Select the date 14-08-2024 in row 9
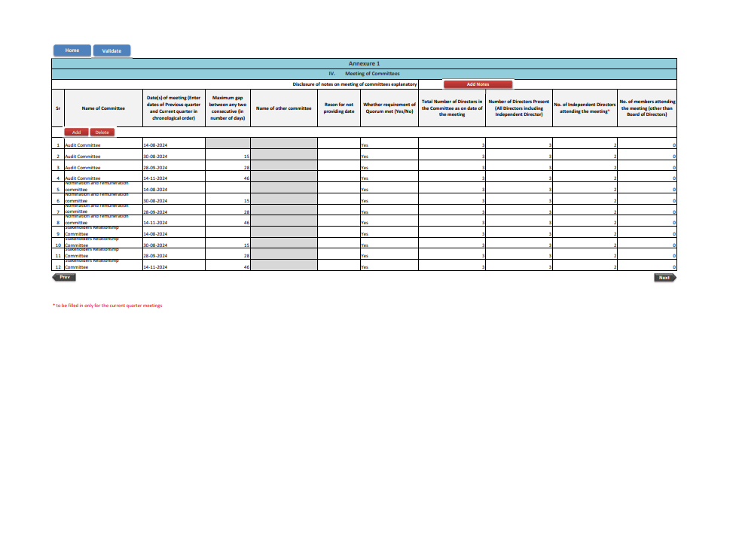 click(173, 232)
